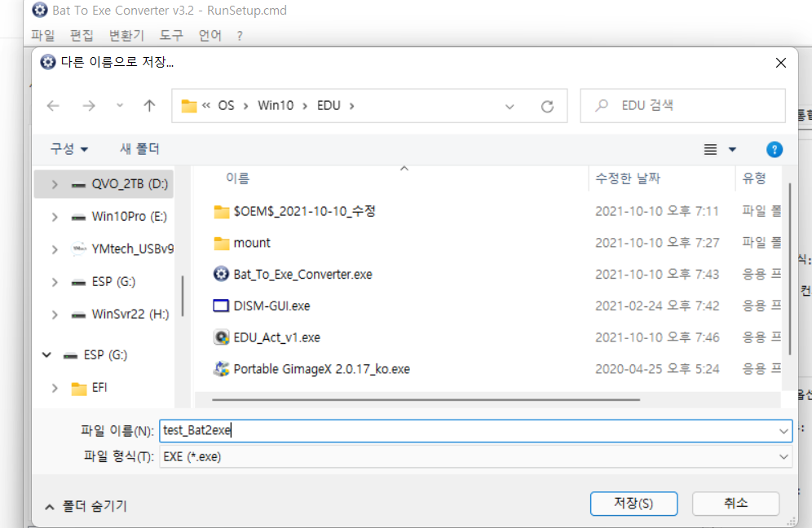The height and width of the screenshot is (528, 812).
Task: Open the 언어 menu
Action: 210,36
